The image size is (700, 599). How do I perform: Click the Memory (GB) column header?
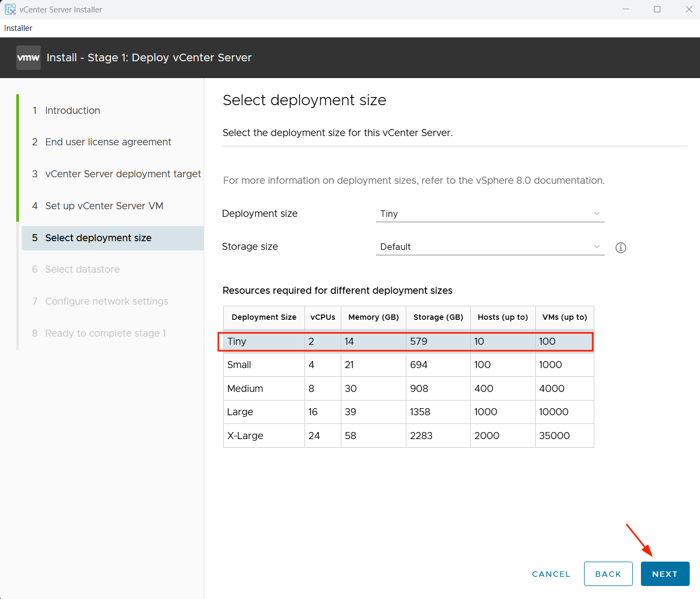click(x=373, y=317)
